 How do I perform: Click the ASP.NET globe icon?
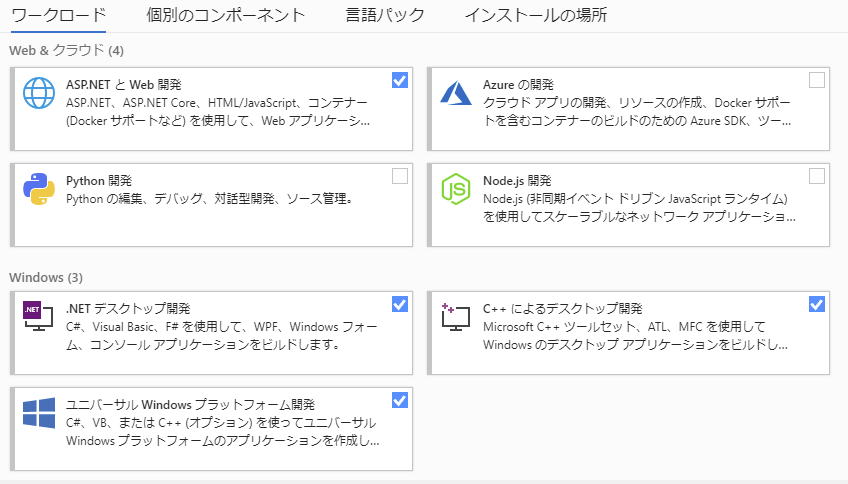39,93
